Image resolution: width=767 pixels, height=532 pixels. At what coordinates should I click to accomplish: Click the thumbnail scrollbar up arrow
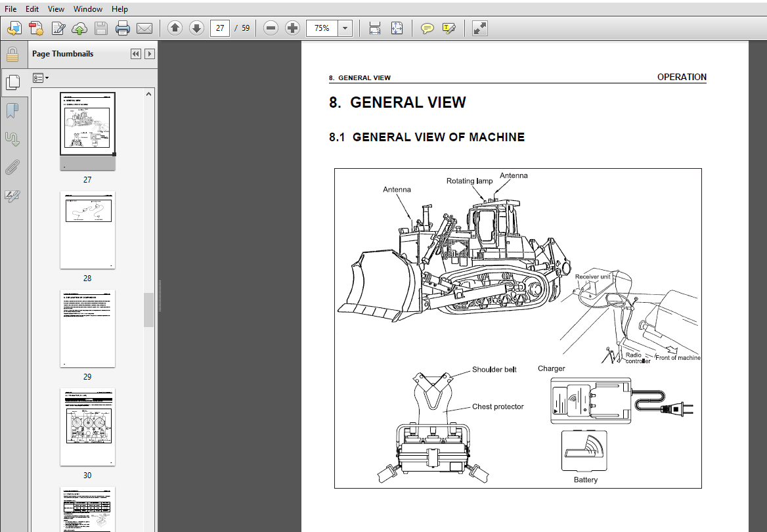[x=148, y=94]
